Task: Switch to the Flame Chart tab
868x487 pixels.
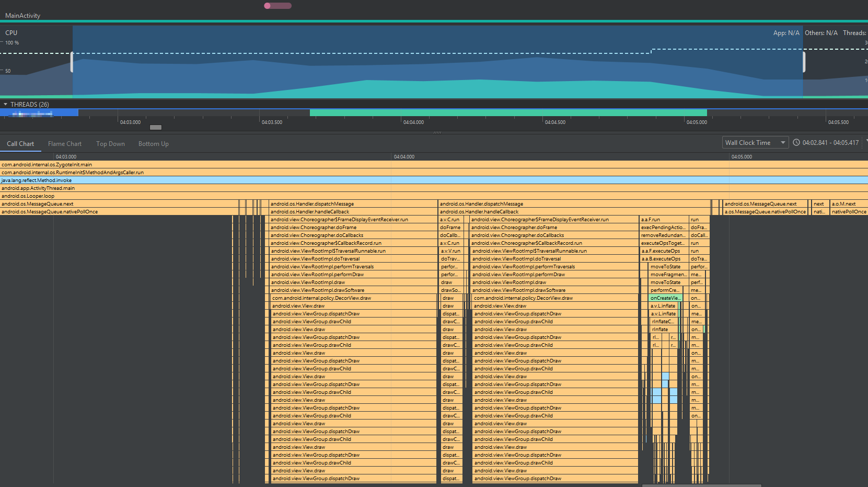Action: (x=65, y=144)
